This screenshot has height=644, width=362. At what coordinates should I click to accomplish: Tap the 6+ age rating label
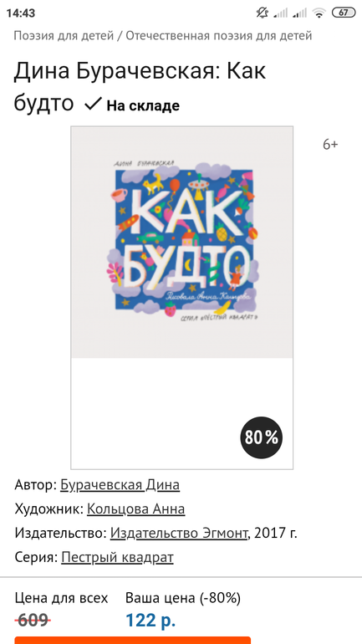coord(330,145)
